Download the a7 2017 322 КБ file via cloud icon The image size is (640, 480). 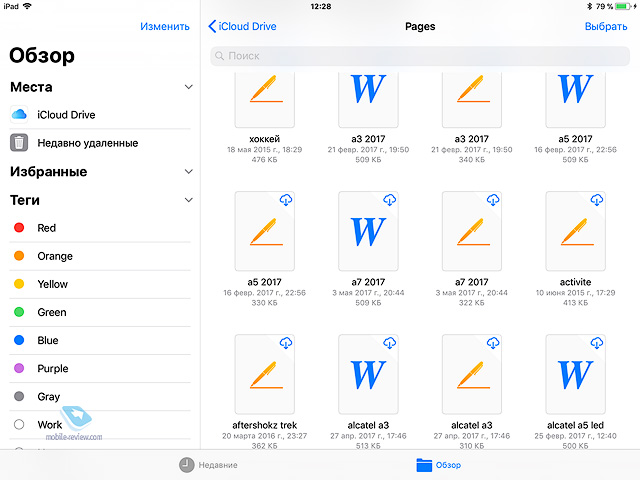coord(493,200)
